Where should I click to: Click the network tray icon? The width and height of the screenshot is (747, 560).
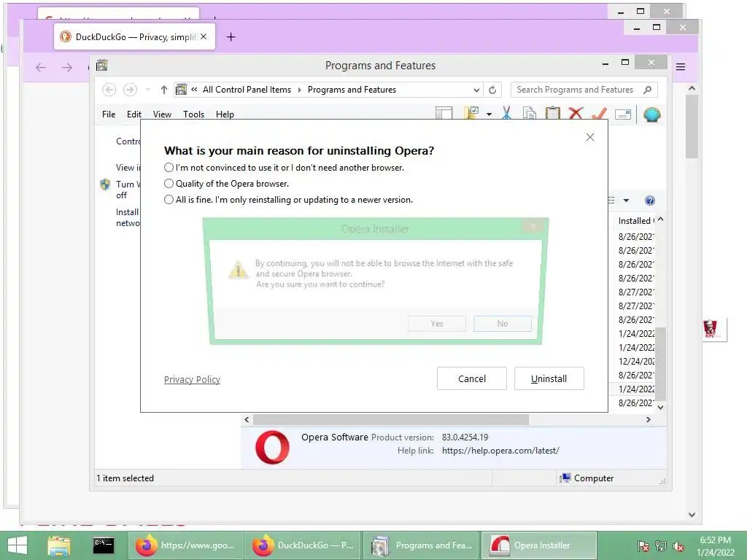(661, 546)
